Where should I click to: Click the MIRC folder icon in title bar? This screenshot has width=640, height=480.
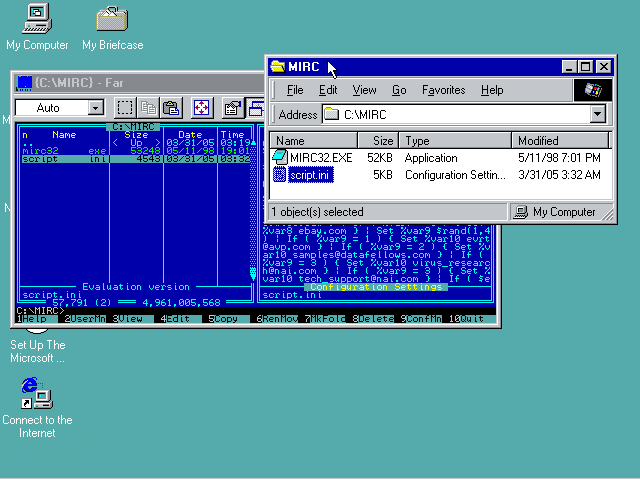coord(278,67)
